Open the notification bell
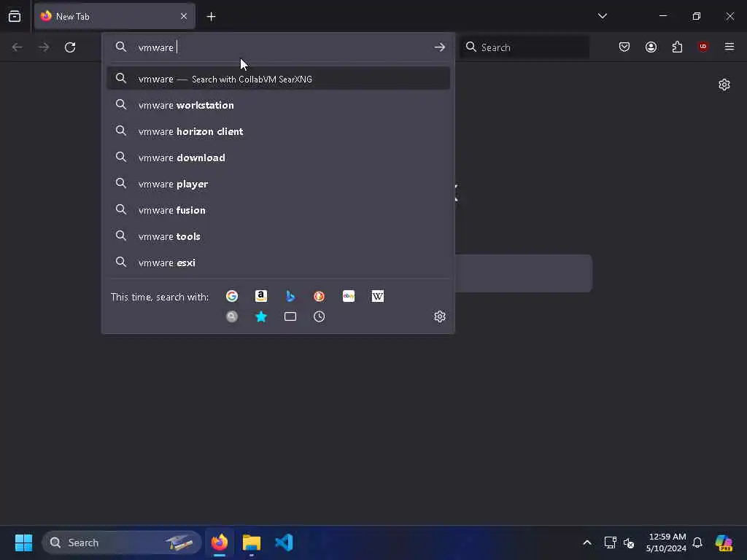747x560 pixels. point(697,542)
